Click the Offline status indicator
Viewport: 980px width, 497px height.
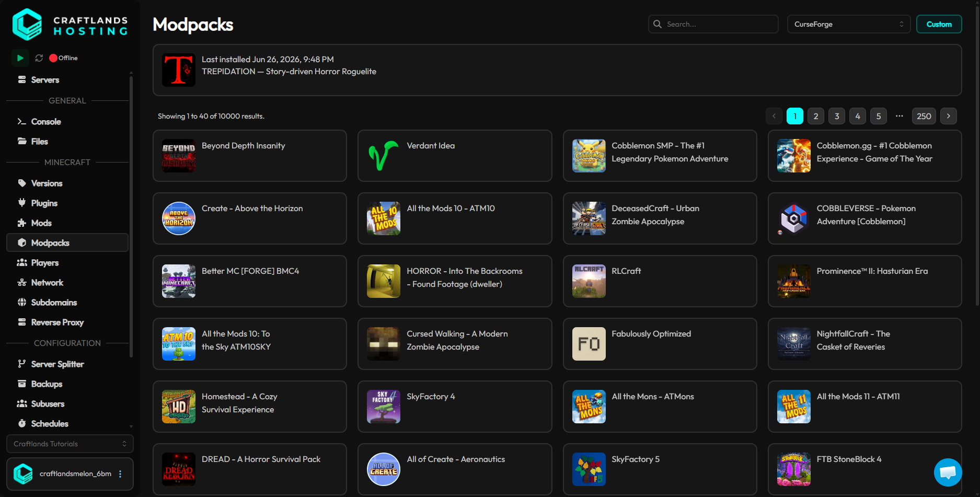click(x=63, y=58)
